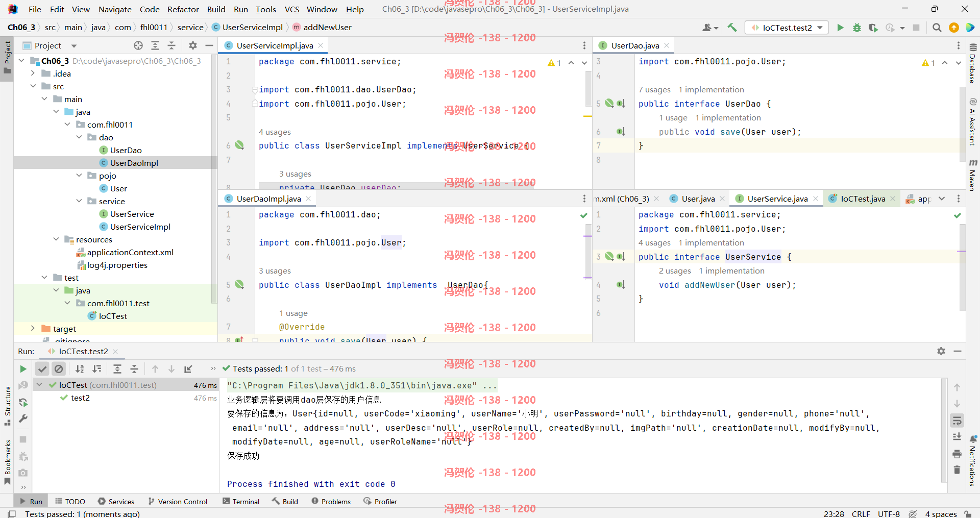Viewport: 980px width, 518px height.
Task: Toggle show ignored tests
Action: [x=59, y=368]
